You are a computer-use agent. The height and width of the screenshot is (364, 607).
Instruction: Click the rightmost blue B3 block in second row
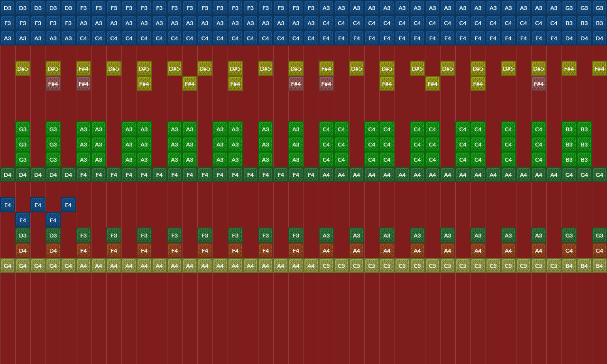(x=599, y=23)
